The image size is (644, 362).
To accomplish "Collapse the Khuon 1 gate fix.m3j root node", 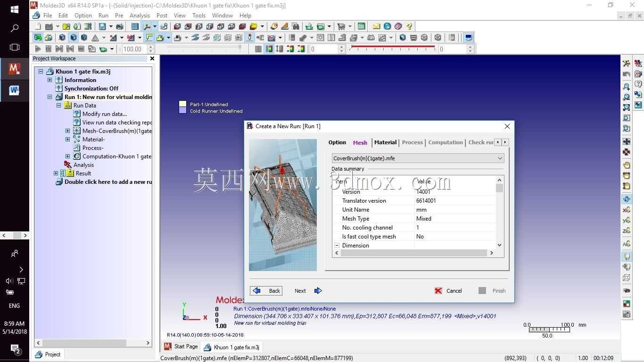I will (x=41, y=72).
